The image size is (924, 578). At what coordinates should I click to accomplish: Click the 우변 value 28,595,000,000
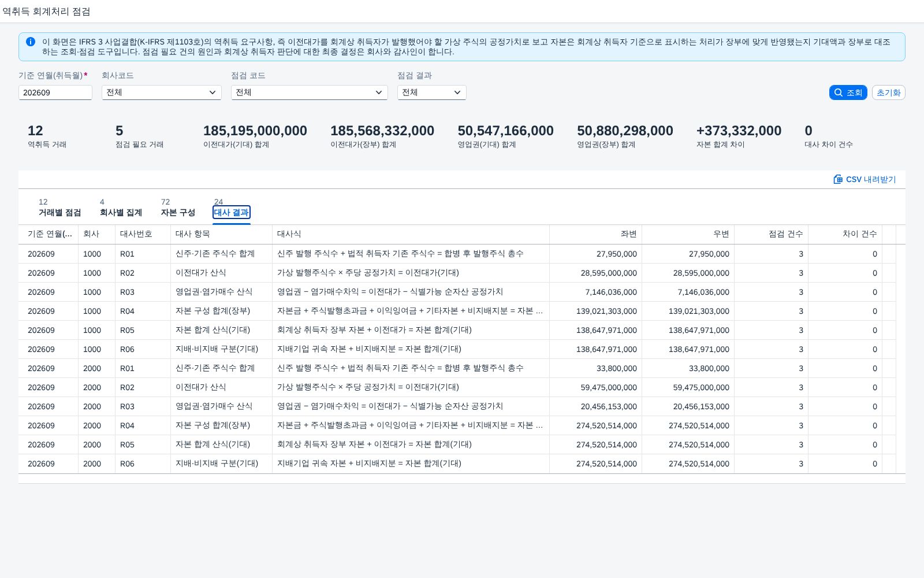(x=701, y=273)
